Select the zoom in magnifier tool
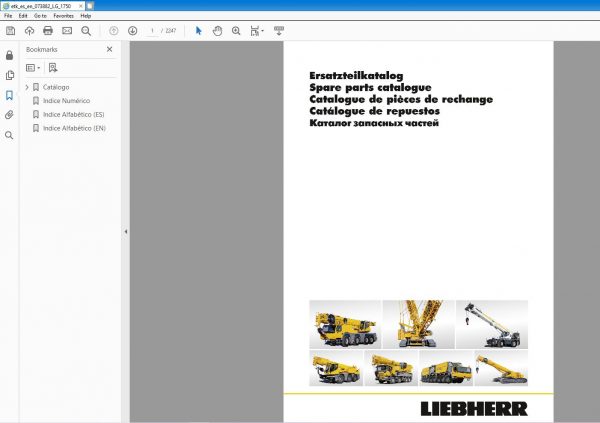The width and height of the screenshot is (600, 423). click(236, 31)
